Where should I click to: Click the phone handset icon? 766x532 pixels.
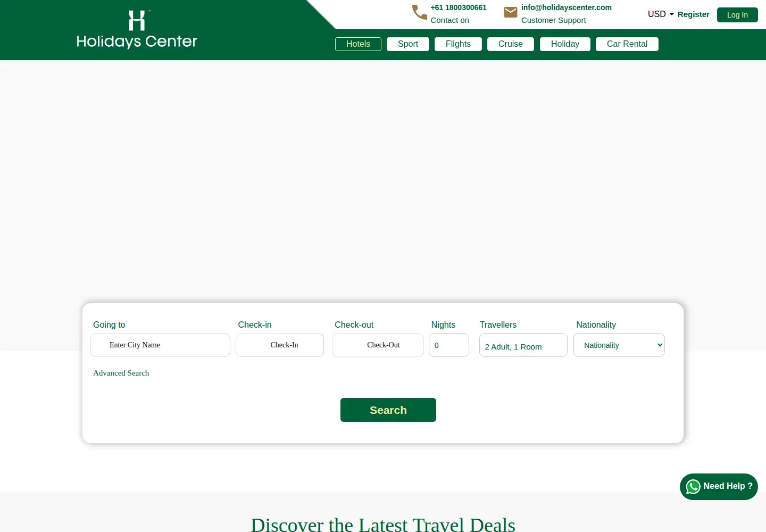click(420, 12)
